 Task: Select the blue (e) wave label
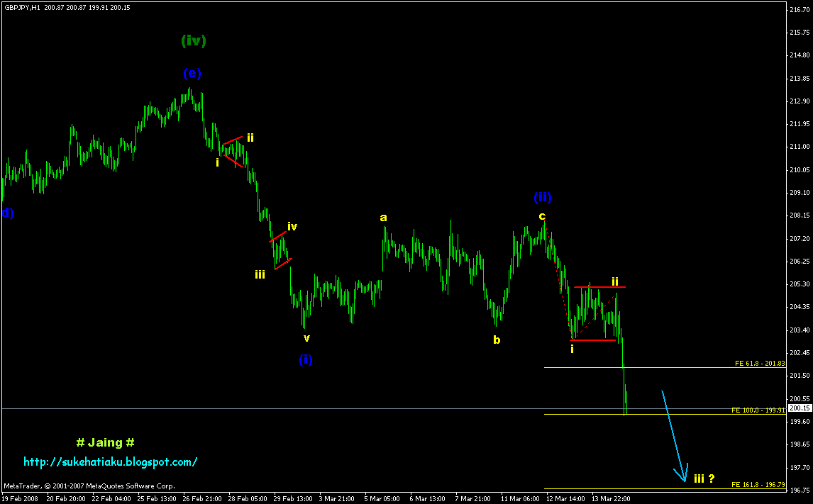(192, 74)
